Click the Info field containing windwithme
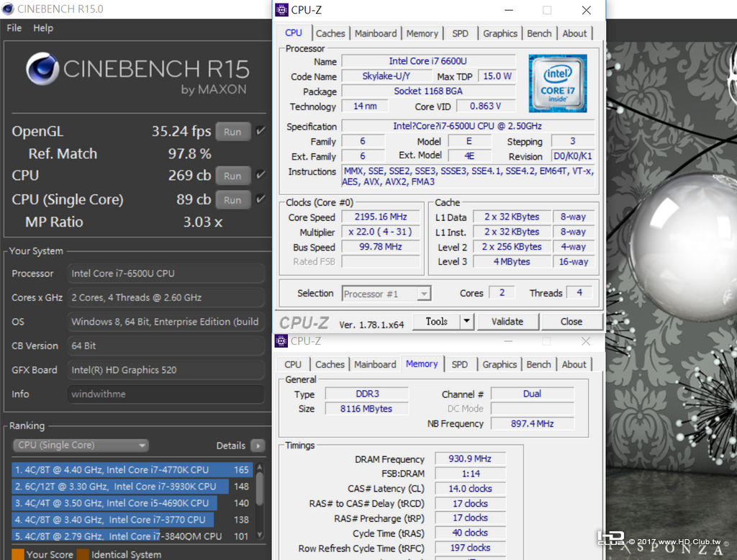The height and width of the screenshot is (560, 737). point(166,394)
